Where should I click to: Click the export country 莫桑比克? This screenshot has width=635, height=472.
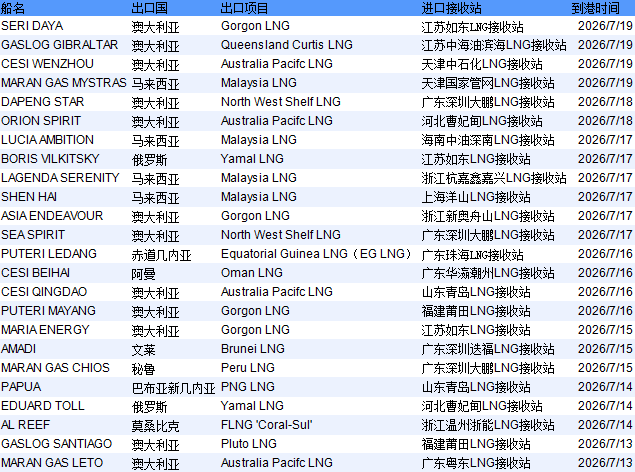click(156, 426)
